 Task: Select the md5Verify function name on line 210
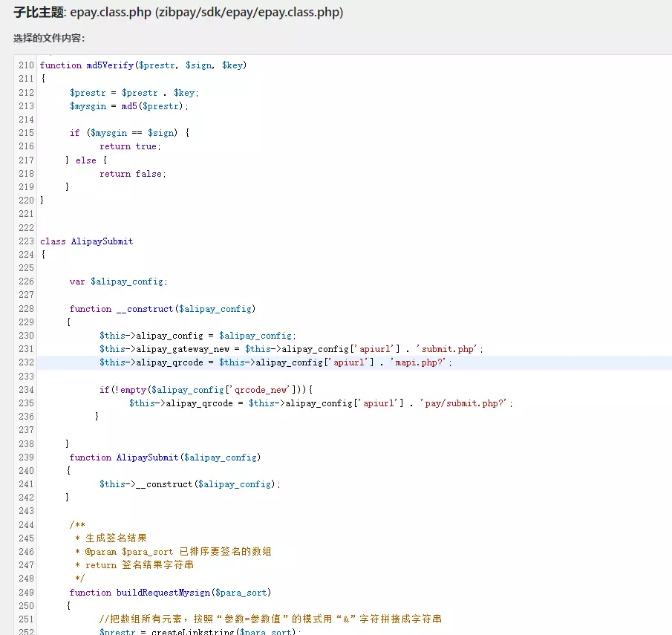tap(108, 65)
